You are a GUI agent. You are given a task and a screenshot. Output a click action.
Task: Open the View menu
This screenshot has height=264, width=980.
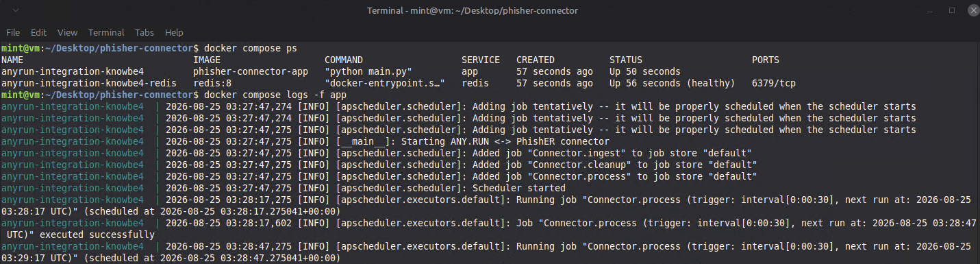[67, 32]
